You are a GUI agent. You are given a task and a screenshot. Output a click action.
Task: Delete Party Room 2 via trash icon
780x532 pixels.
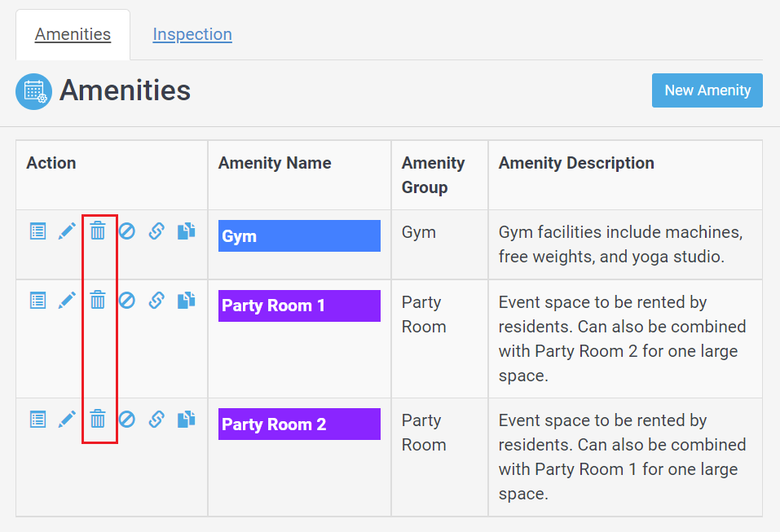[x=98, y=419]
